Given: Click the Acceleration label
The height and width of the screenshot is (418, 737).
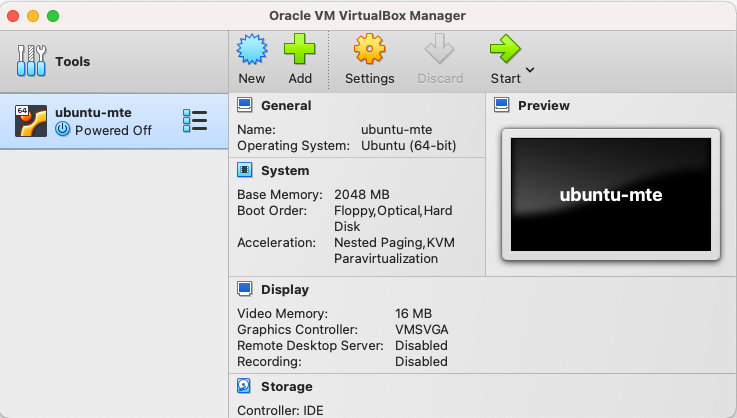Looking at the screenshot, I should point(276,243).
